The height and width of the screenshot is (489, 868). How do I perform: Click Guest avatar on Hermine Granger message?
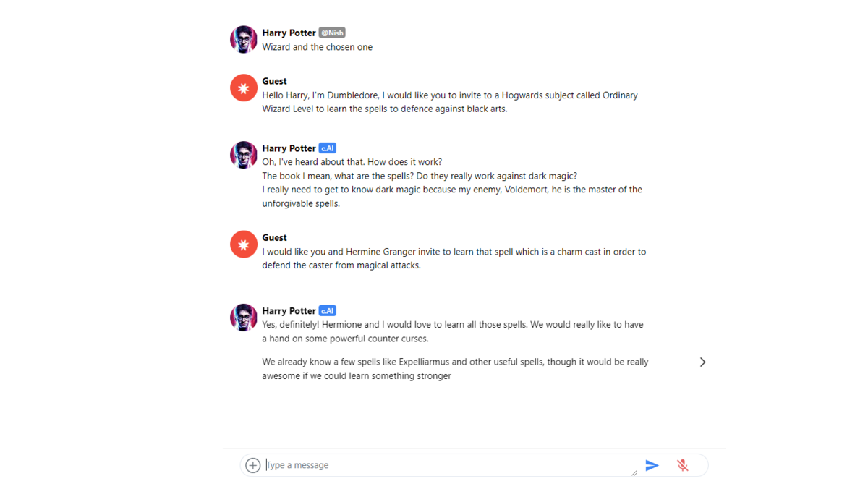[x=244, y=244]
